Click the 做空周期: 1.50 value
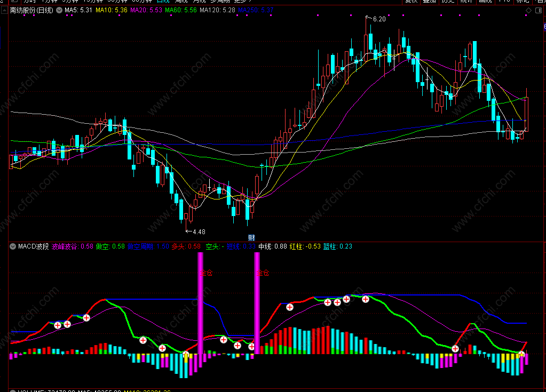 pos(148,246)
